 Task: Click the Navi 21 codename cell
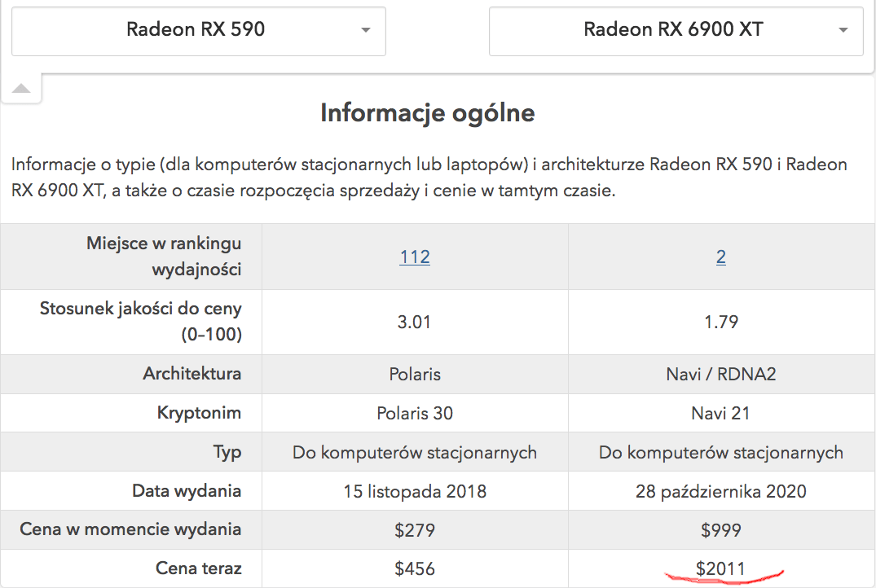(x=720, y=413)
